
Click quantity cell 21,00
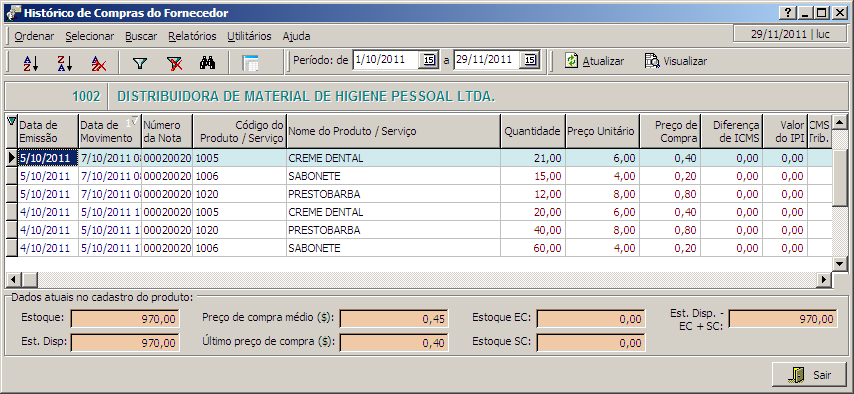533,158
